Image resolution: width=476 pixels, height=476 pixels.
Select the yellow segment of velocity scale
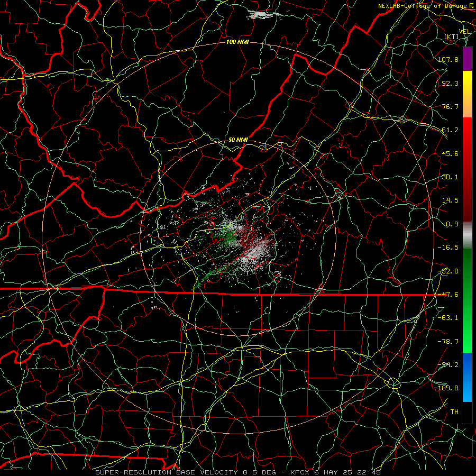(x=467, y=94)
